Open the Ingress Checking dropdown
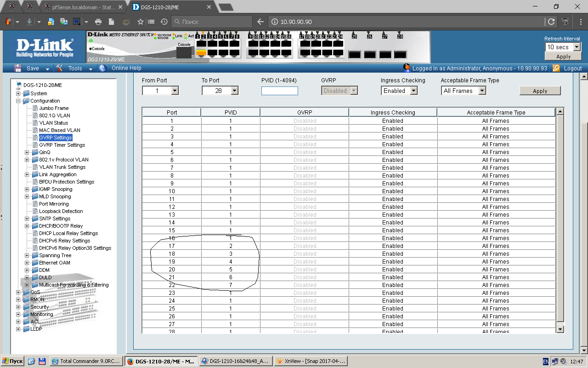The image size is (588, 368). point(413,91)
